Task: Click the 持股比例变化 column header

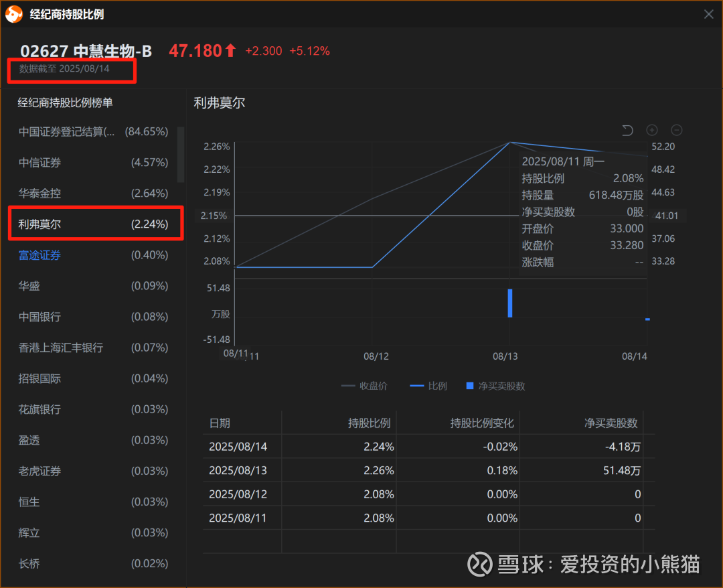Action: pos(482,423)
